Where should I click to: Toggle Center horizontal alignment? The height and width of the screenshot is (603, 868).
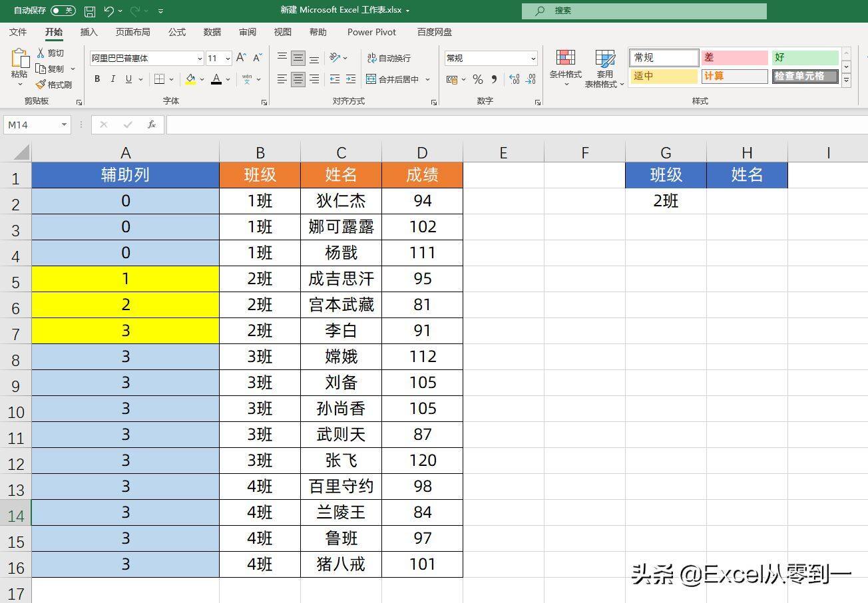(298, 79)
